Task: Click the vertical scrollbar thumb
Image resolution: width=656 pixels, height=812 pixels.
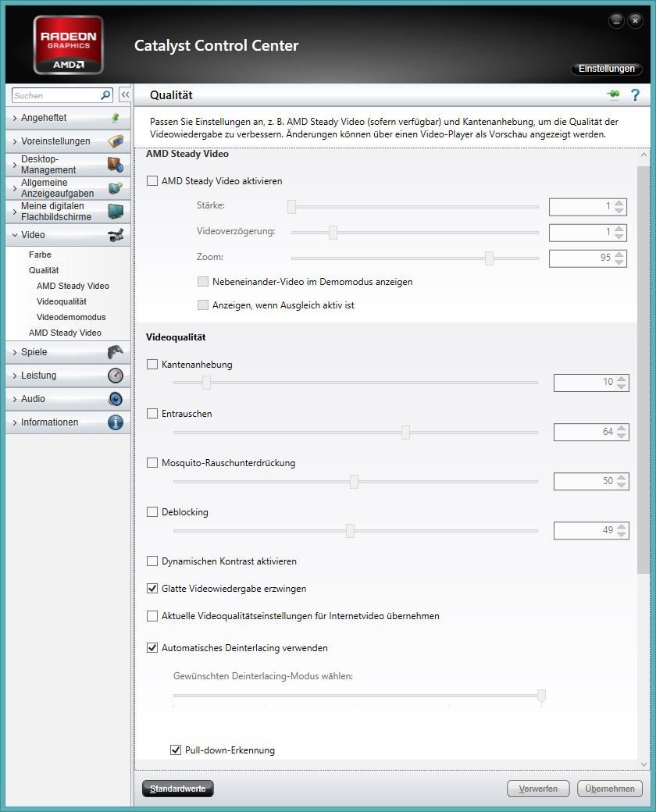Action: coord(643,370)
